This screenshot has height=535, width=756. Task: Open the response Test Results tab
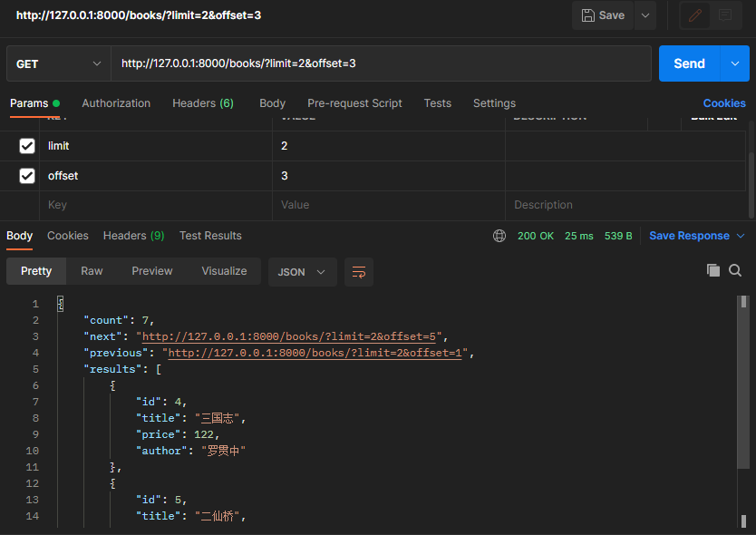coord(210,236)
